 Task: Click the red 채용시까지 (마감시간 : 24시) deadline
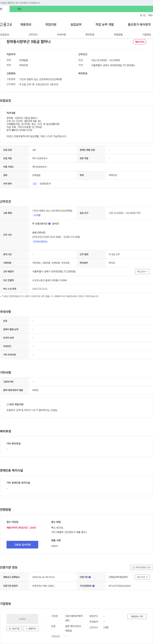tap(21, 527)
